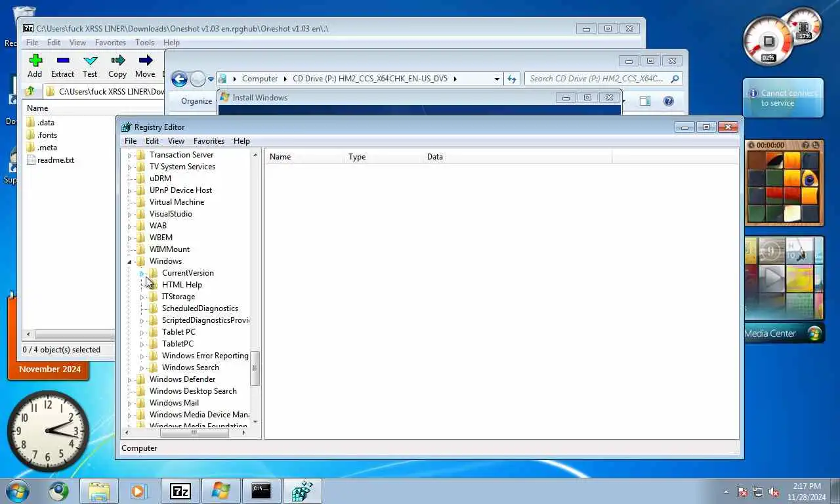Click the registry tree vertical scrollbar thumb
Image resolution: width=840 pixels, height=504 pixels.
click(255, 368)
